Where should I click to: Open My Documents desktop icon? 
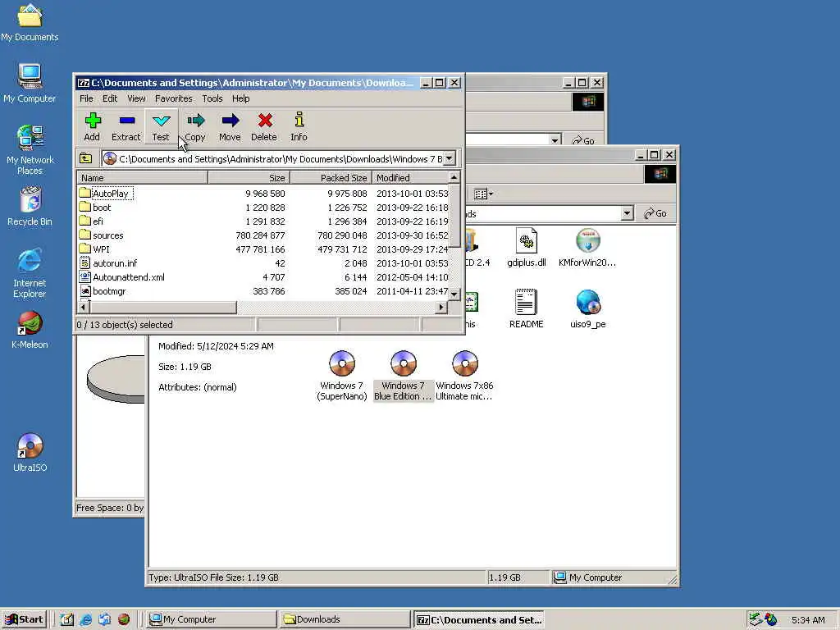(30, 22)
